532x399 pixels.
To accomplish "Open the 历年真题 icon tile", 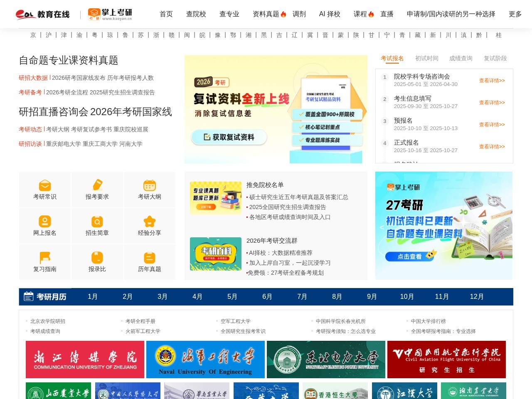I will click(x=150, y=262).
